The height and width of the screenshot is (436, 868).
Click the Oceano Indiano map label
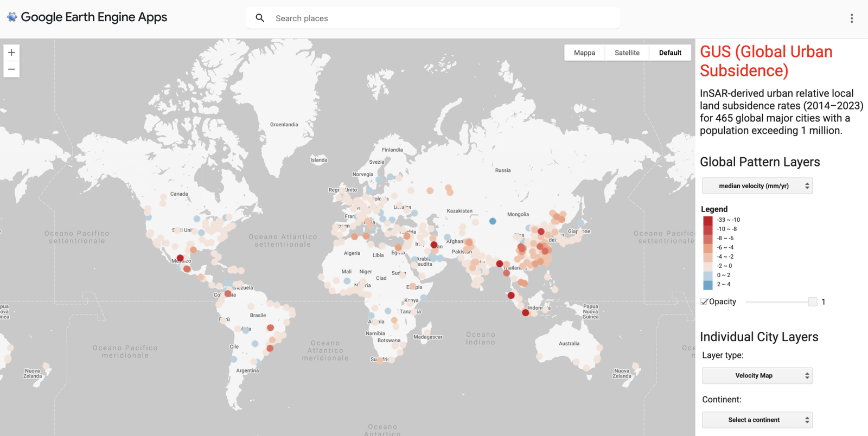(x=481, y=338)
